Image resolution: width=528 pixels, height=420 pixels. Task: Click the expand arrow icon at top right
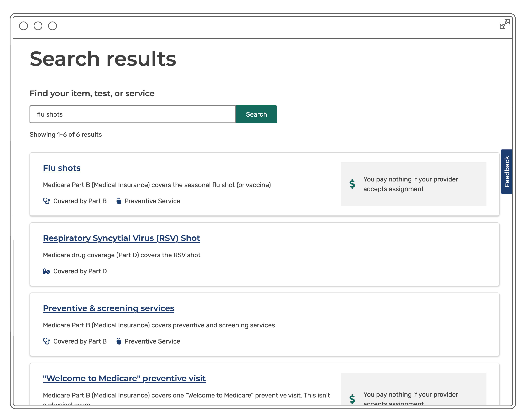coord(505,24)
